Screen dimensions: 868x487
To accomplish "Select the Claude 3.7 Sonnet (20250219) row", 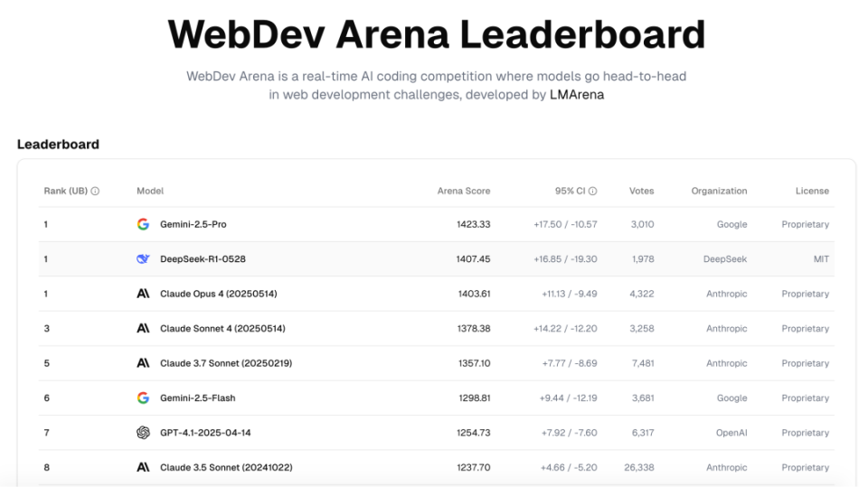I will coord(436,363).
